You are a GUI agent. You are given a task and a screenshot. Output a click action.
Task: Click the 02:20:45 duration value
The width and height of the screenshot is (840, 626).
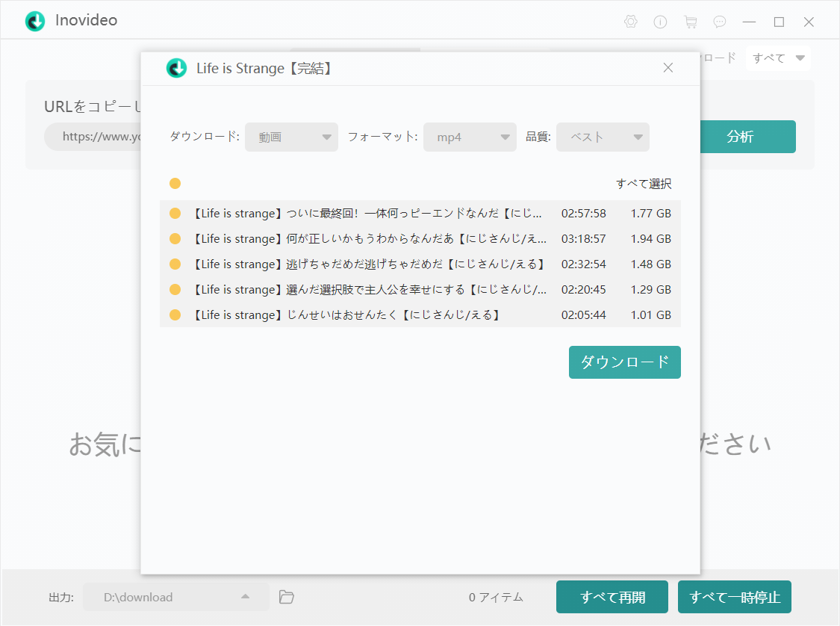pos(584,289)
